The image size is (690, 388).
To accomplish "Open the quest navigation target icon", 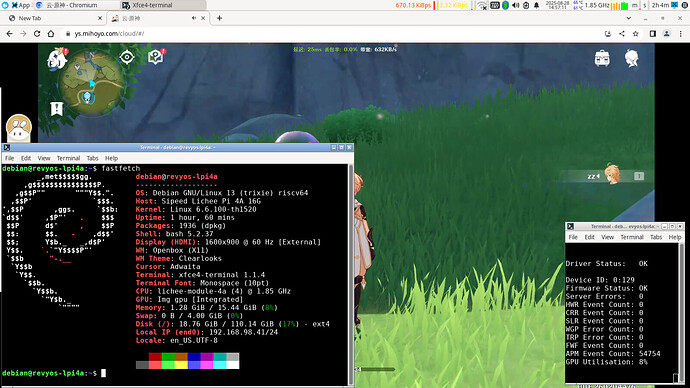I will click(127, 57).
